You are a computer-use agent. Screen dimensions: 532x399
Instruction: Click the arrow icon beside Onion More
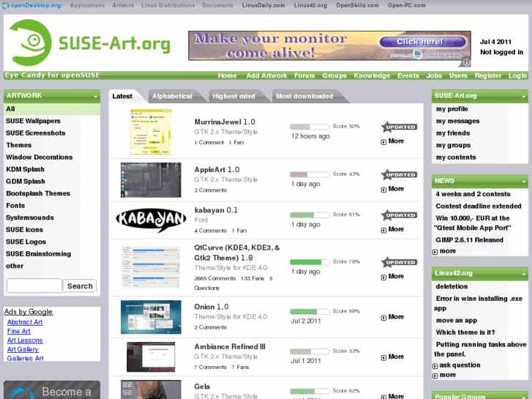coord(383,318)
